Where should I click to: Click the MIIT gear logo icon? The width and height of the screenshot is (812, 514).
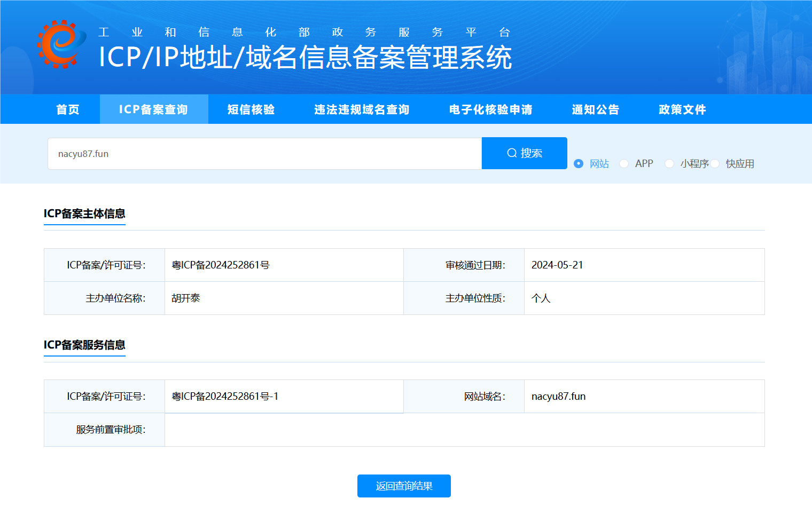coord(61,44)
